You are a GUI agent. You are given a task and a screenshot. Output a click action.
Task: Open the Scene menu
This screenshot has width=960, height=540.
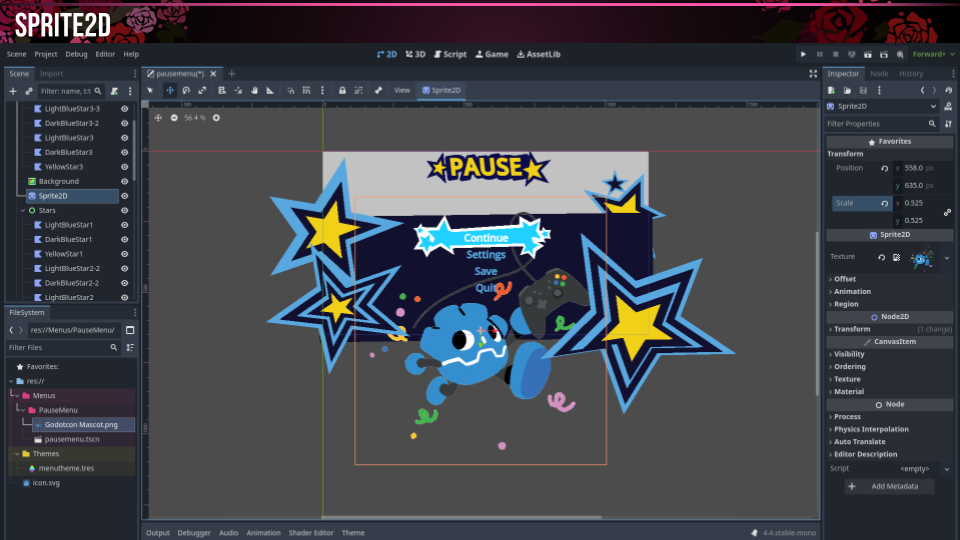(17, 54)
